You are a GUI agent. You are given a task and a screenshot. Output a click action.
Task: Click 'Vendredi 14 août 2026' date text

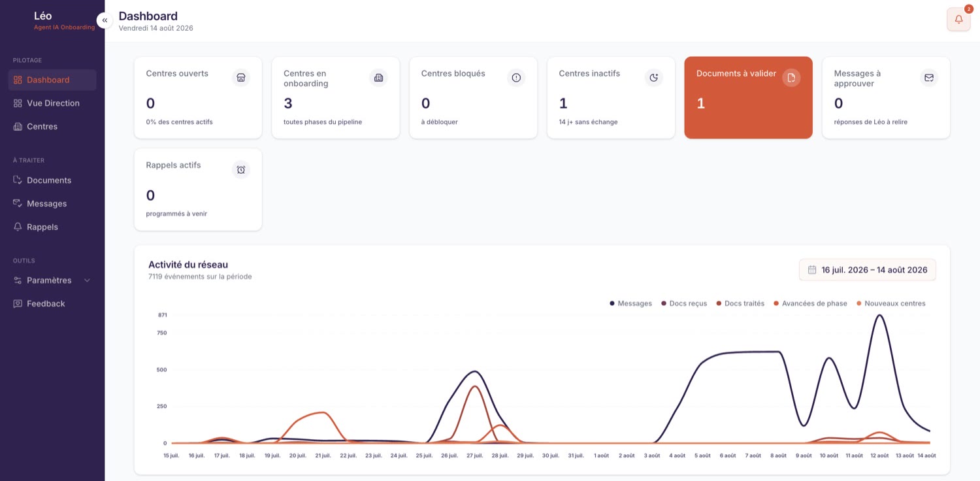tap(156, 28)
